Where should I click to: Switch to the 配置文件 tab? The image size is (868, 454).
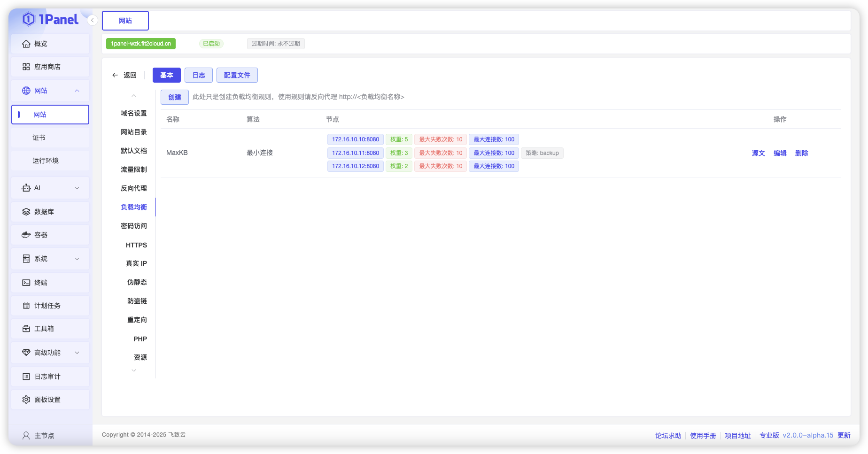point(237,75)
